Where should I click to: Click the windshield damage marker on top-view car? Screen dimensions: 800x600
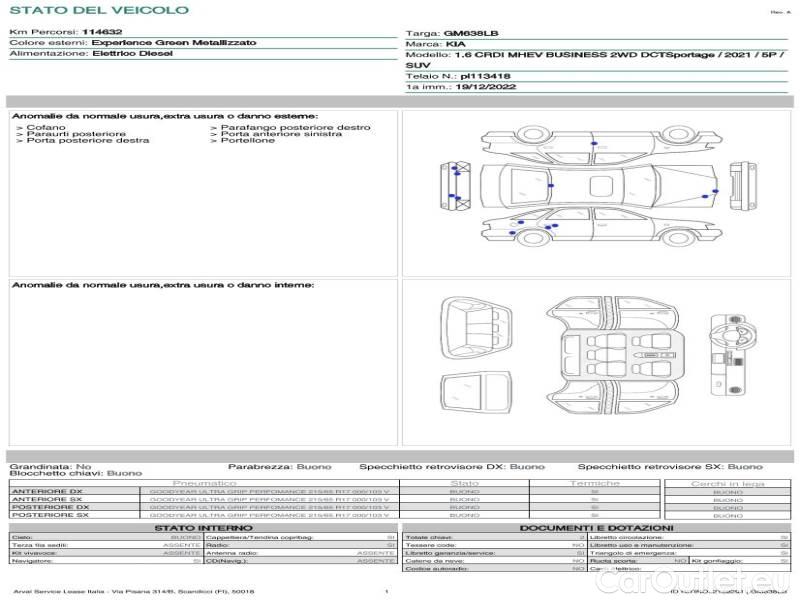coord(551,184)
